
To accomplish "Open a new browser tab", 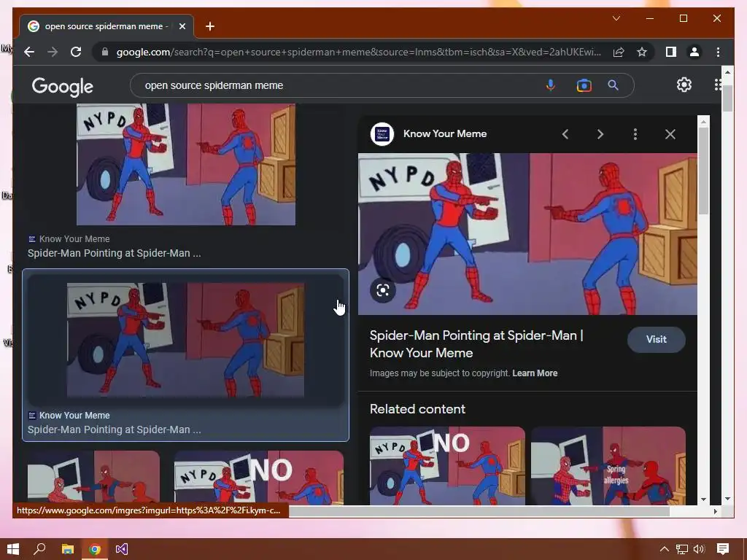I will point(210,26).
